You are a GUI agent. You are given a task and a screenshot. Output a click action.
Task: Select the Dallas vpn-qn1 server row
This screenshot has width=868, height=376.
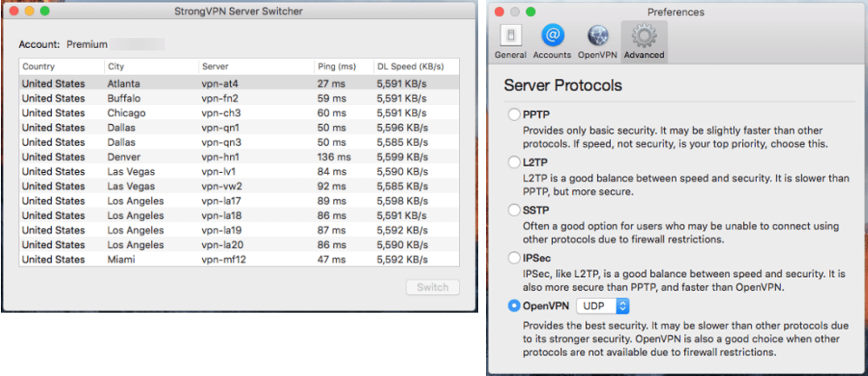(x=240, y=128)
